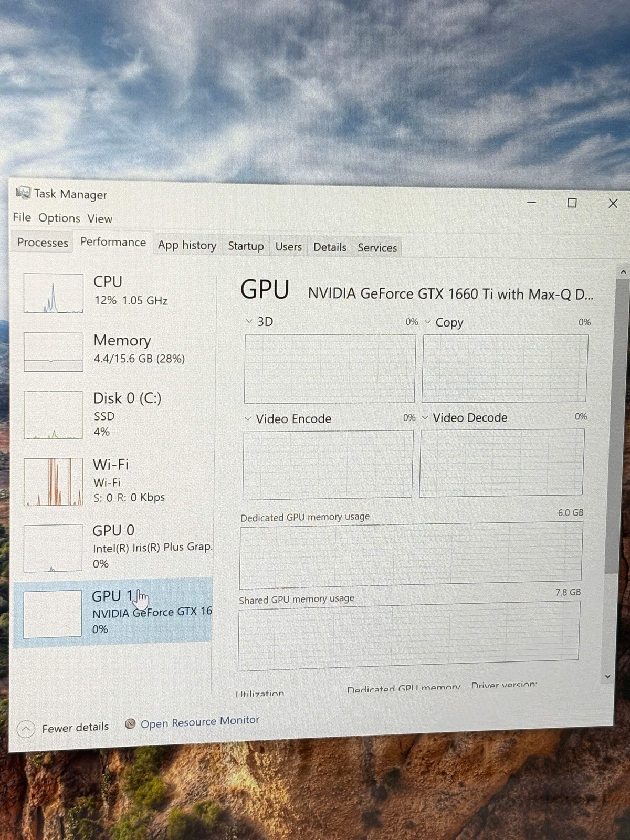Collapse view with Fewer details arrow icon
The height and width of the screenshot is (840, 630).
point(26,729)
